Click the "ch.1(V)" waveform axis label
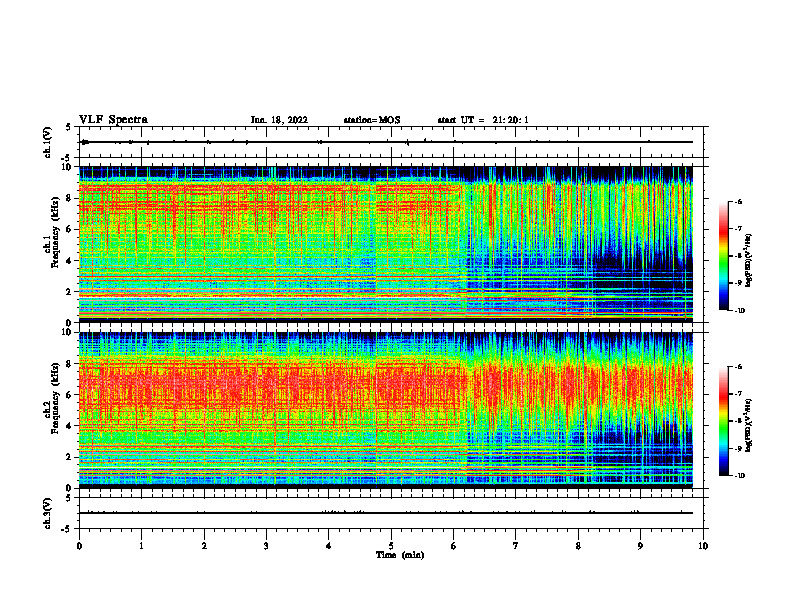Image resolution: width=792 pixels, height=612 pixels. (48, 142)
